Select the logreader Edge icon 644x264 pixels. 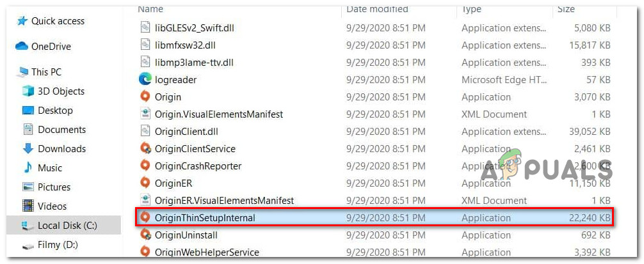click(x=145, y=80)
